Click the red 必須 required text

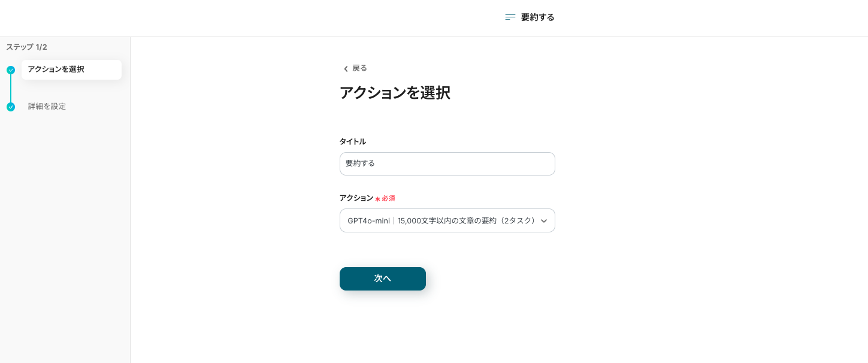coord(389,198)
